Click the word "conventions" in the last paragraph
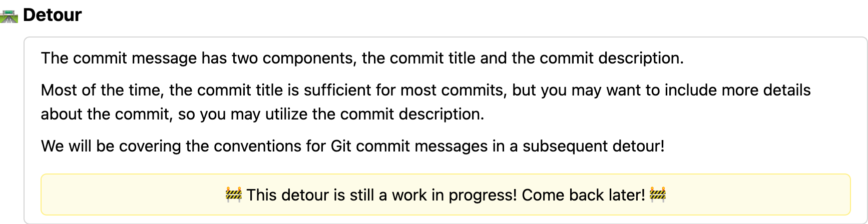Image resolution: width=868 pixels, height=224 pixels. coord(257,146)
